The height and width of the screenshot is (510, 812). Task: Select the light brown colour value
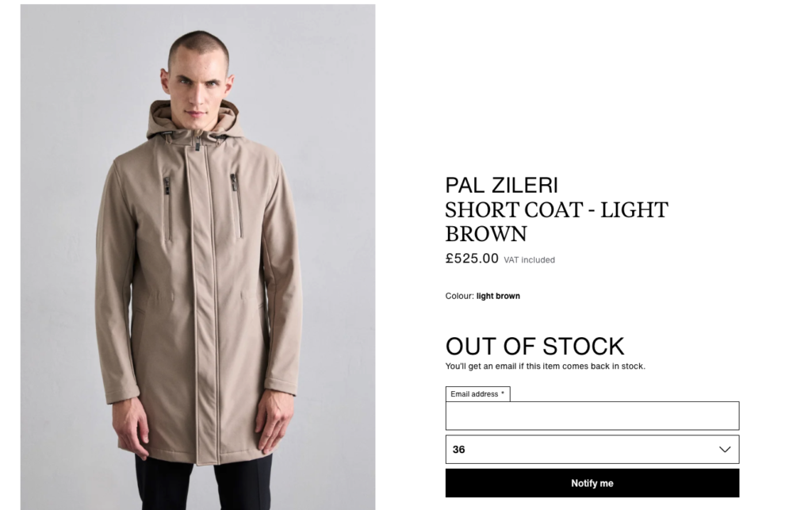498,296
